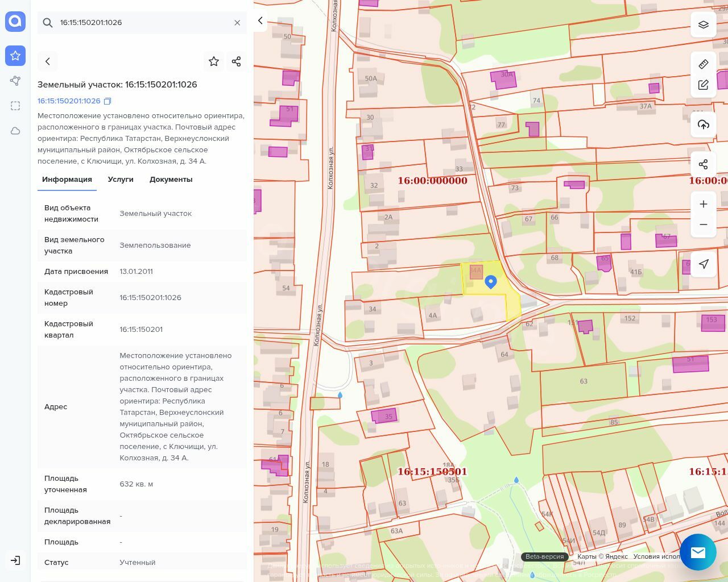The height and width of the screenshot is (582, 728).
Task: Click the cloud upload button on map
Action: coord(704,124)
